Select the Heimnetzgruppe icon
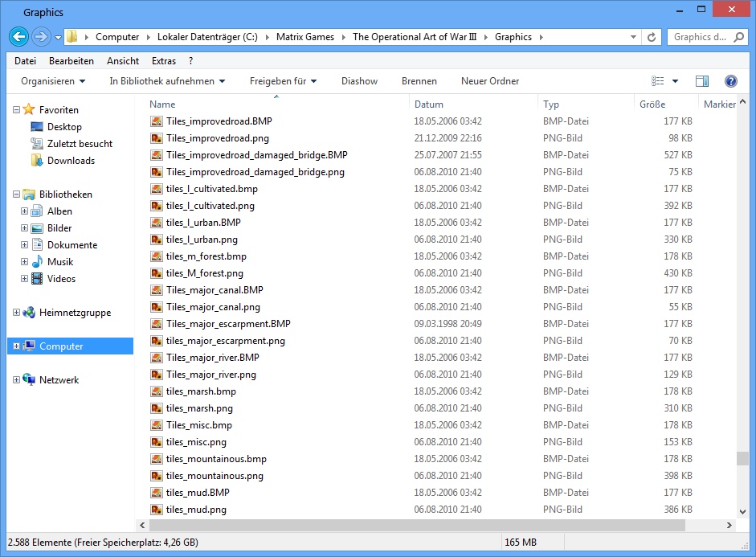The image size is (756, 557). [x=29, y=313]
